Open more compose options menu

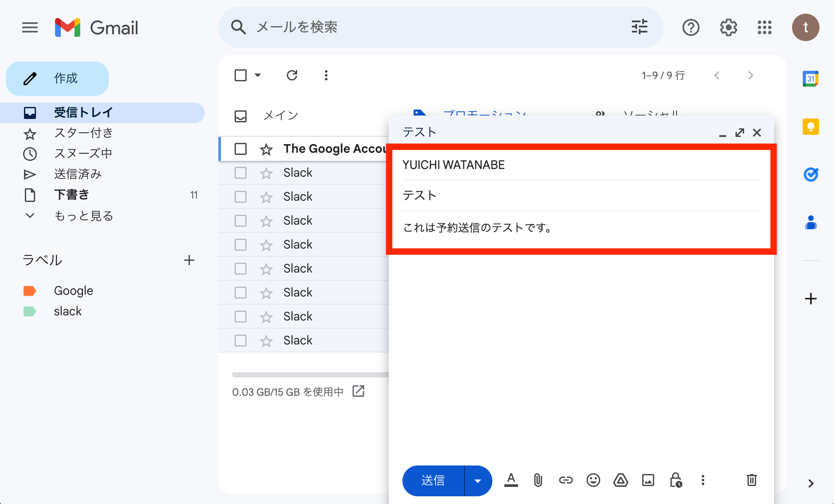pos(703,480)
